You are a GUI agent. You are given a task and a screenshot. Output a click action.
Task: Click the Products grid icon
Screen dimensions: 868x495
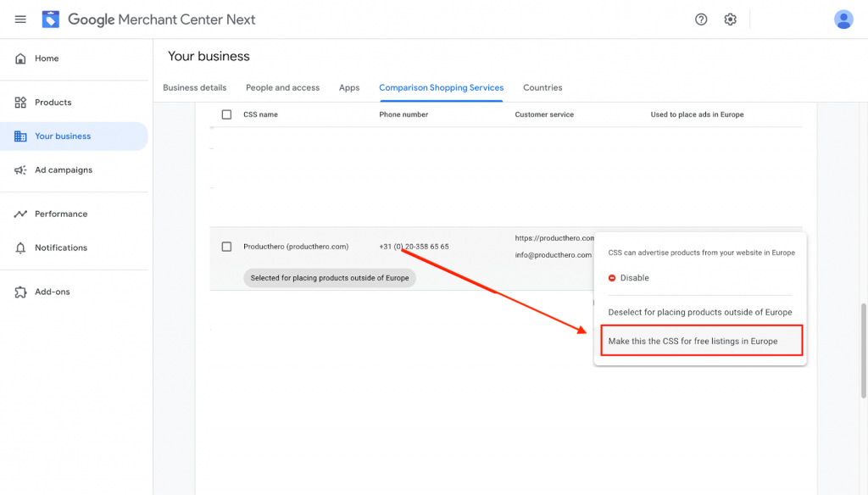click(20, 103)
